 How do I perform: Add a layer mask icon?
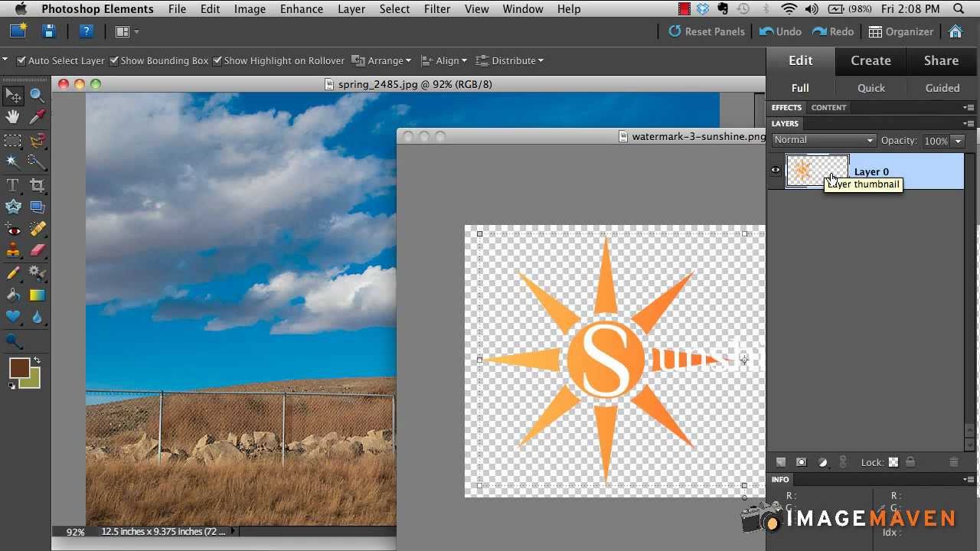pos(802,462)
